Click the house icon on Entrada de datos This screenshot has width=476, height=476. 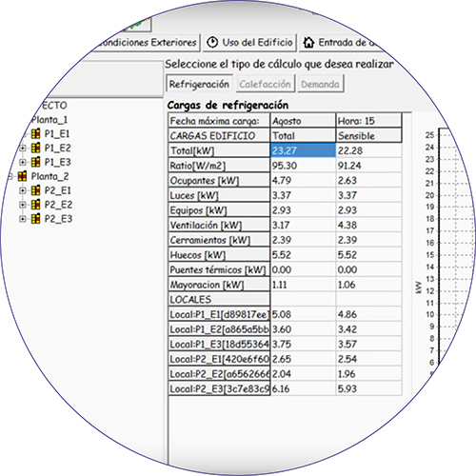[x=308, y=43]
